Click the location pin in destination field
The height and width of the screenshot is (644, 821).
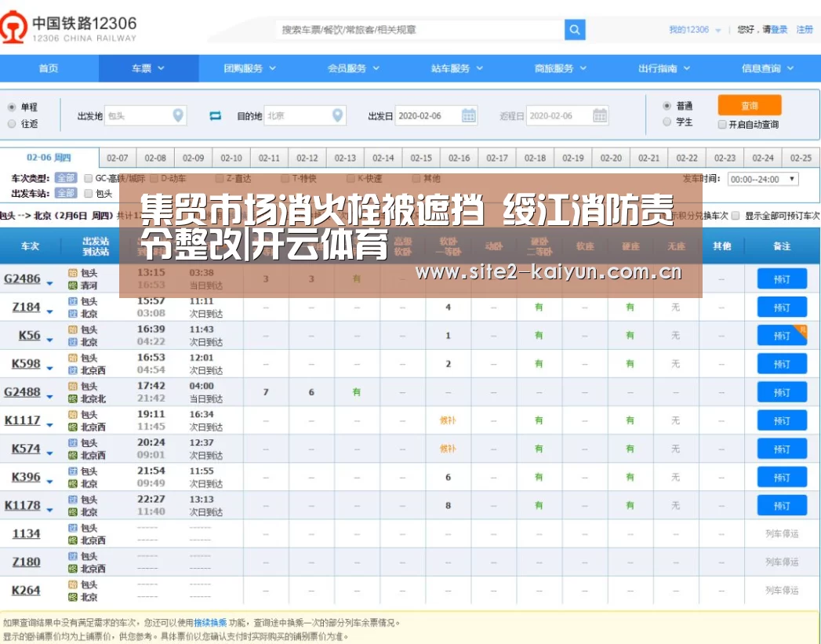[338, 115]
